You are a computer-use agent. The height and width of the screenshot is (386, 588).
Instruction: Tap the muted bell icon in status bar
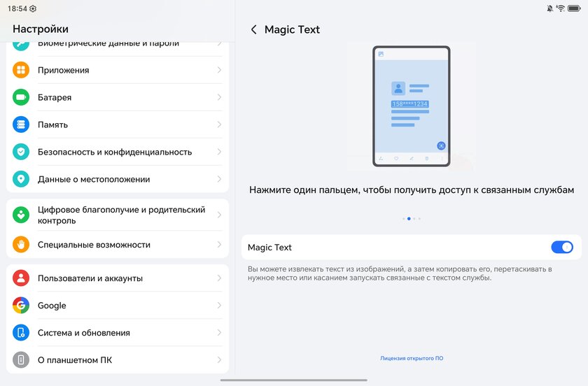point(549,8)
